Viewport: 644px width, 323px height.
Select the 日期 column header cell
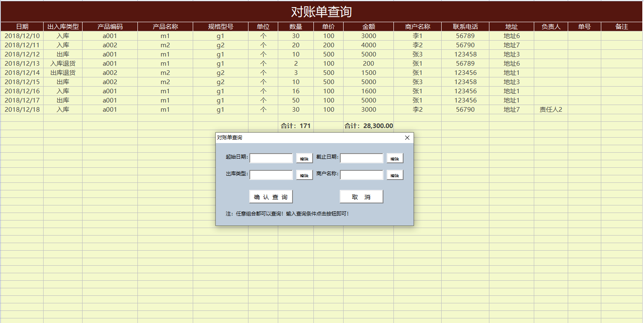click(x=22, y=27)
